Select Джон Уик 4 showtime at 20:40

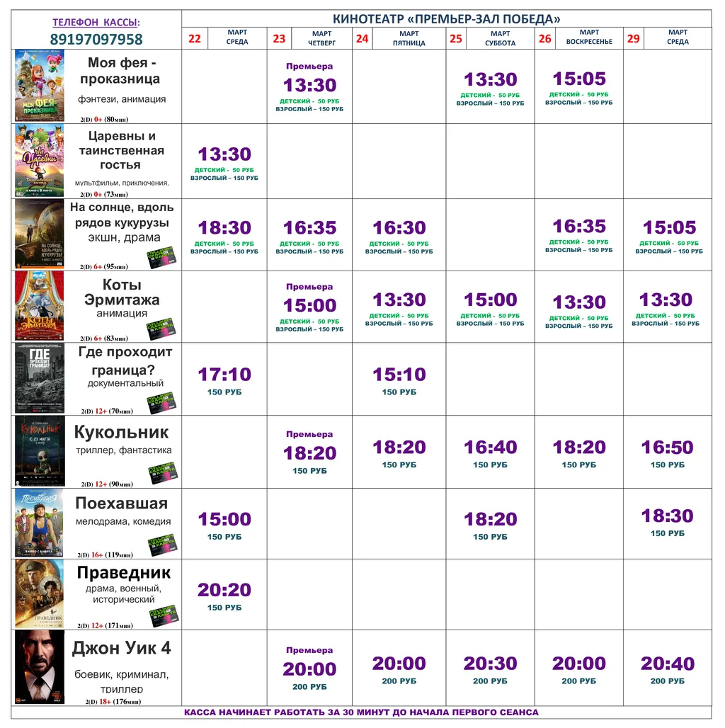click(668, 664)
